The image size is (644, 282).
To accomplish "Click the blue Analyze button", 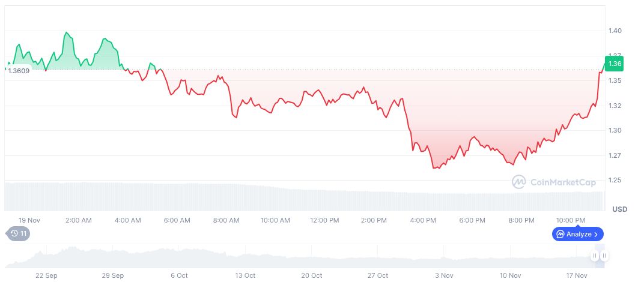I will (x=577, y=234).
